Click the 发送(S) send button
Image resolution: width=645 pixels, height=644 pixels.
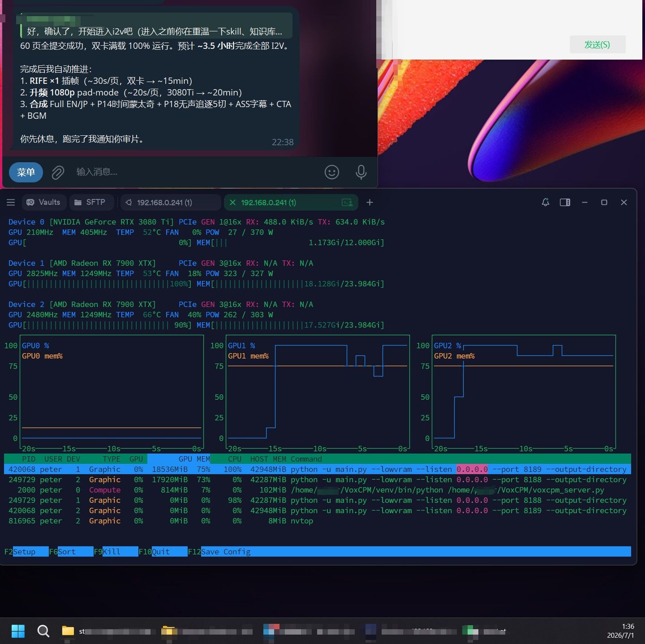(x=597, y=45)
